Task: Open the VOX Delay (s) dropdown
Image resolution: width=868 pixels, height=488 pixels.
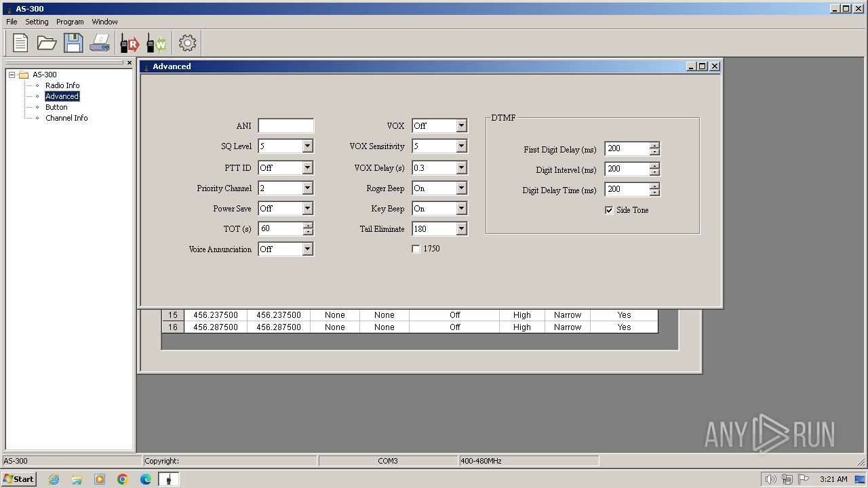Action: point(461,167)
